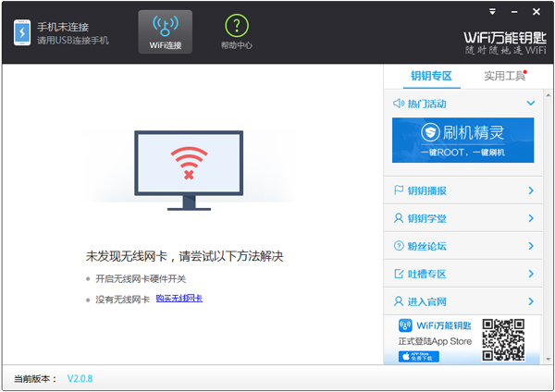
Task: Open the 刷机精灵 promotional banner
Action: (x=462, y=141)
